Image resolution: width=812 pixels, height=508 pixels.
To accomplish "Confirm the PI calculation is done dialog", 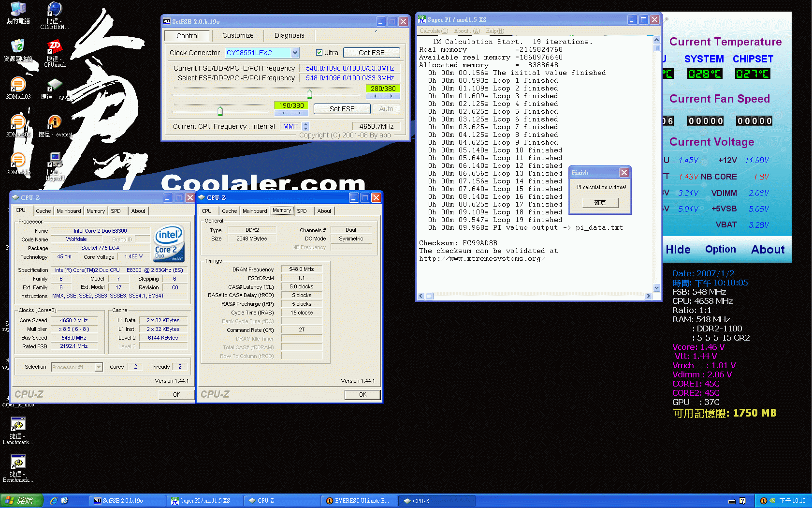I will pyautogui.click(x=600, y=203).
